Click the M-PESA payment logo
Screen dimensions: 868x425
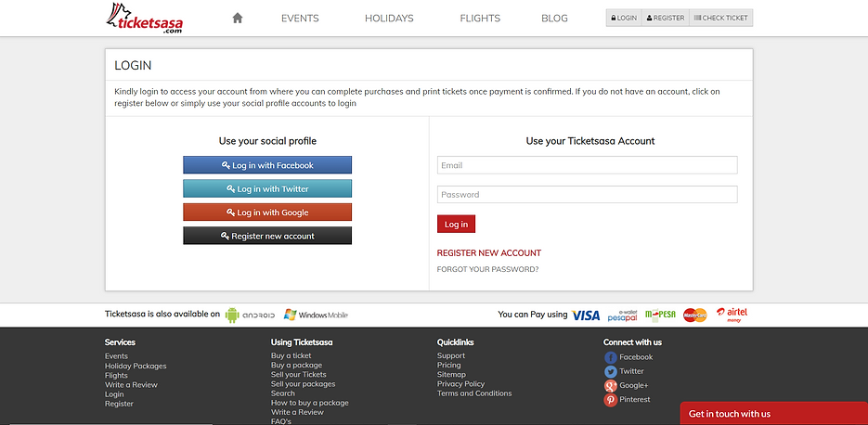660,316
